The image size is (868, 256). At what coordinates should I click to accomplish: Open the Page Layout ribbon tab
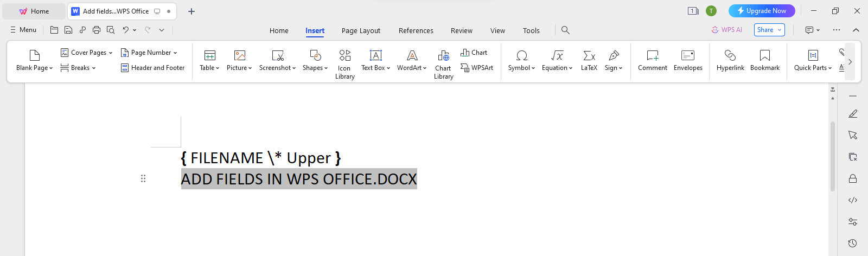point(361,30)
